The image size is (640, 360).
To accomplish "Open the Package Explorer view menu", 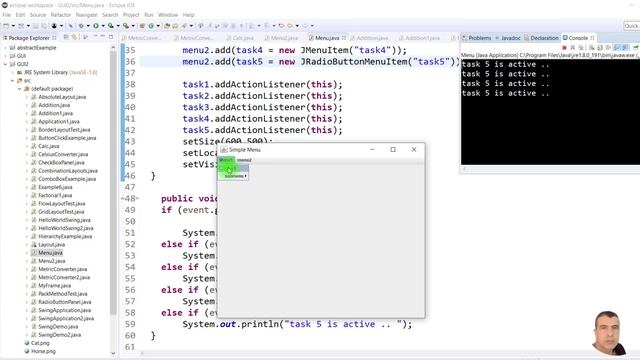I will pyautogui.click(x=86, y=37).
